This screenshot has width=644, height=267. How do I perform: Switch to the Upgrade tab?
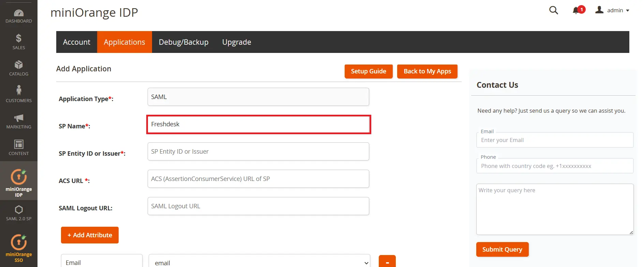(237, 42)
